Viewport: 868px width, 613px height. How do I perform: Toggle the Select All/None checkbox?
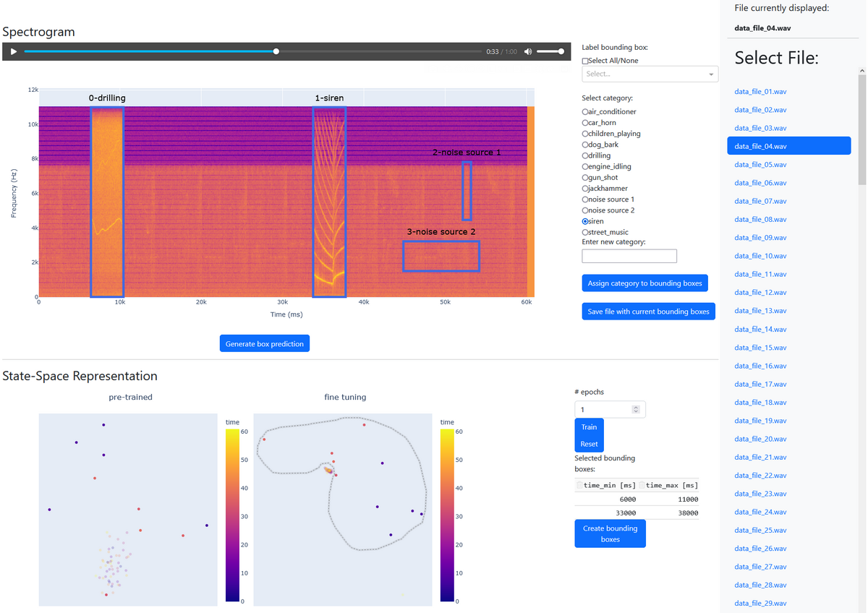click(x=585, y=61)
